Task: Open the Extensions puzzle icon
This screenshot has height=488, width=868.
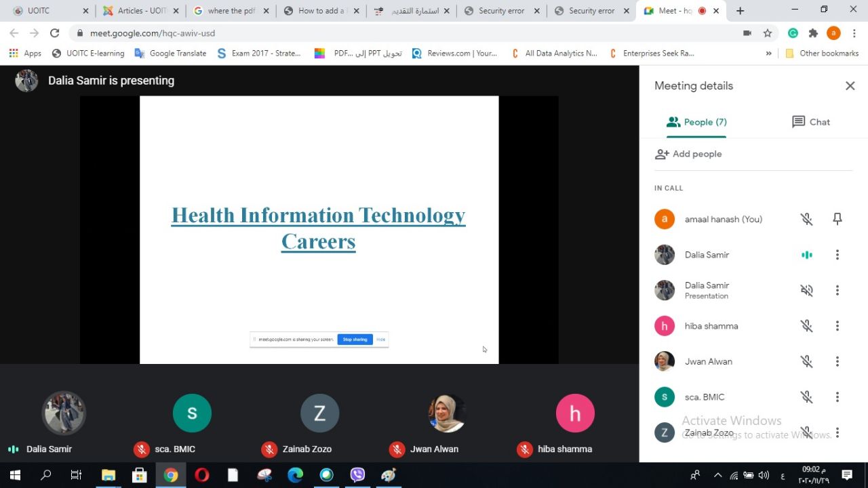Action: (813, 33)
